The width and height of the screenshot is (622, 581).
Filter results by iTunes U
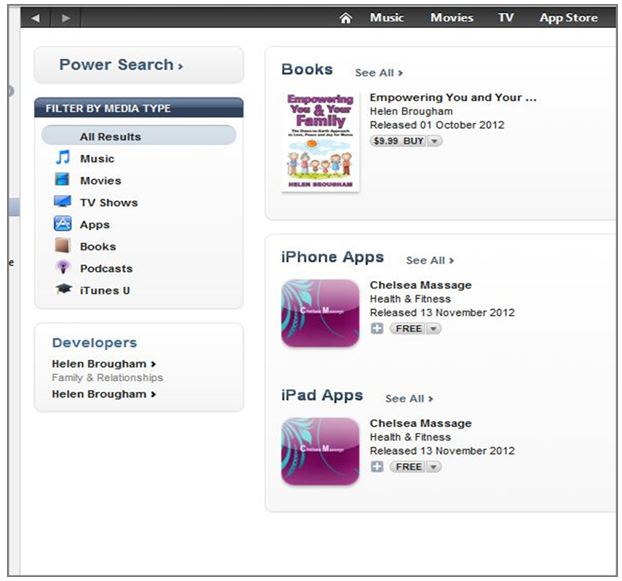point(105,291)
